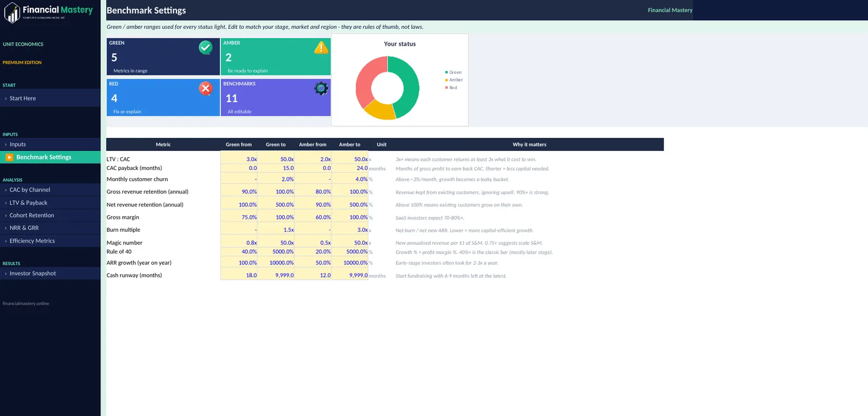Click the Benchmark Settings page title
Screen dimensions: 868x416
point(146,10)
